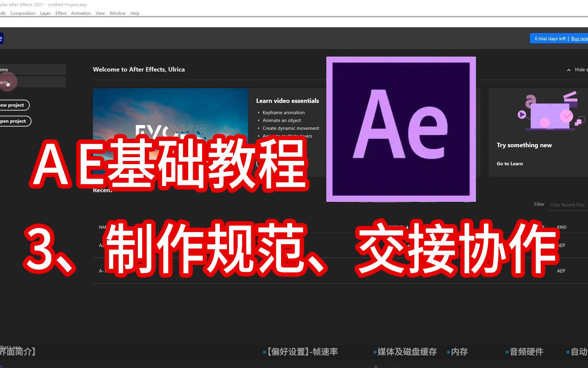Open the View menu
This screenshot has height=368, width=588.
100,13
